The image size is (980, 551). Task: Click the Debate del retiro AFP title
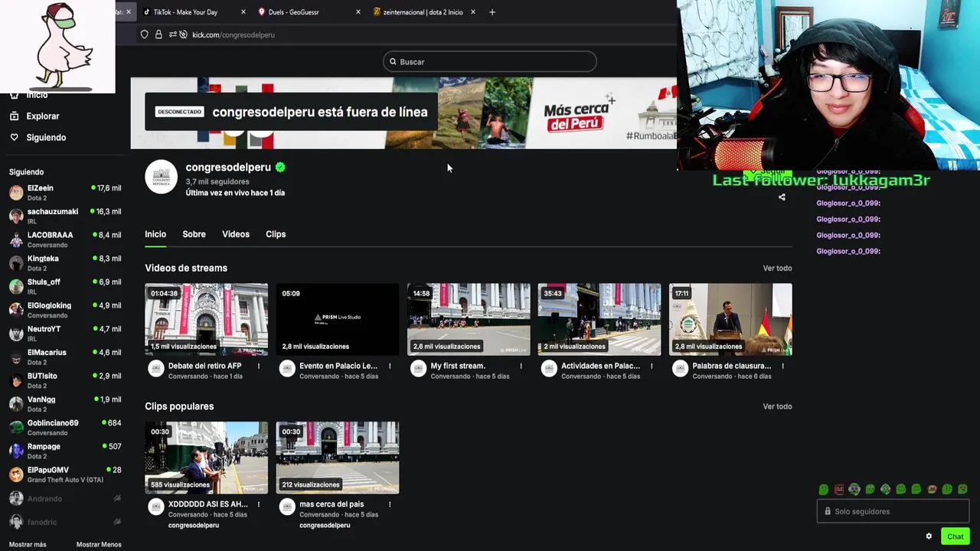[204, 366]
